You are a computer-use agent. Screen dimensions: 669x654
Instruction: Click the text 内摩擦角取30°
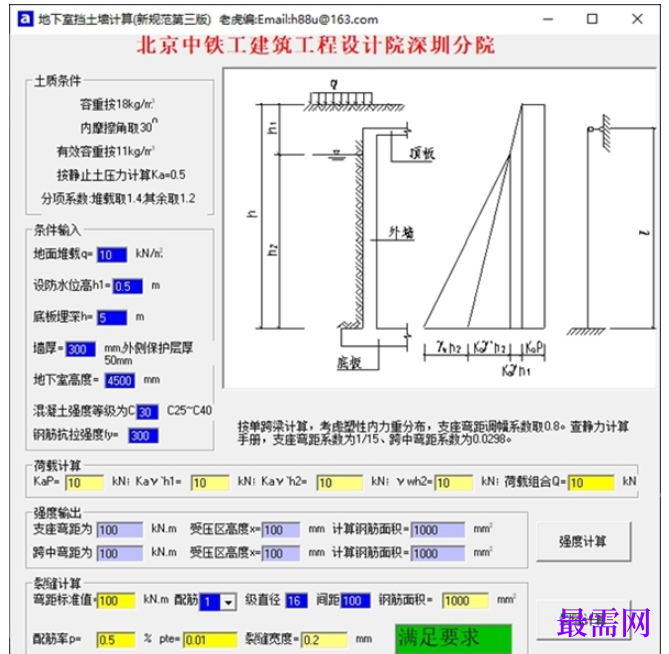pyautogui.click(x=119, y=127)
